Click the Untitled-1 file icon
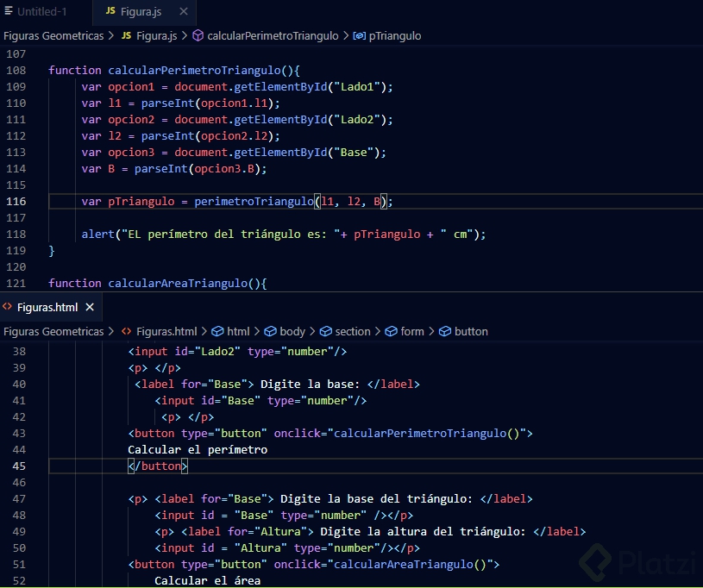This screenshot has height=588, width=703. (x=8, y=10)
